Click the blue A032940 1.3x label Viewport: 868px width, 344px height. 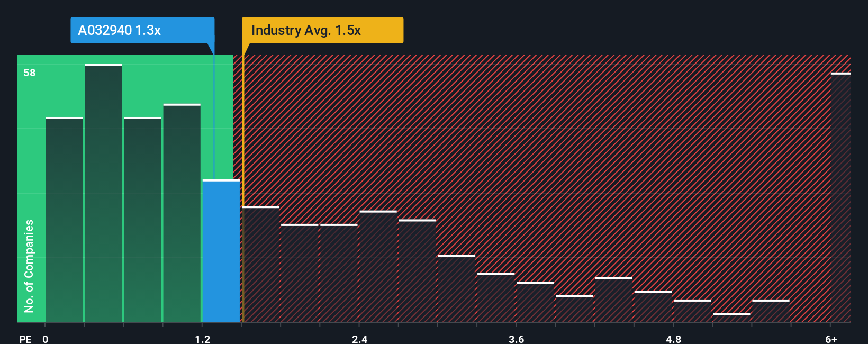(142, 30)
